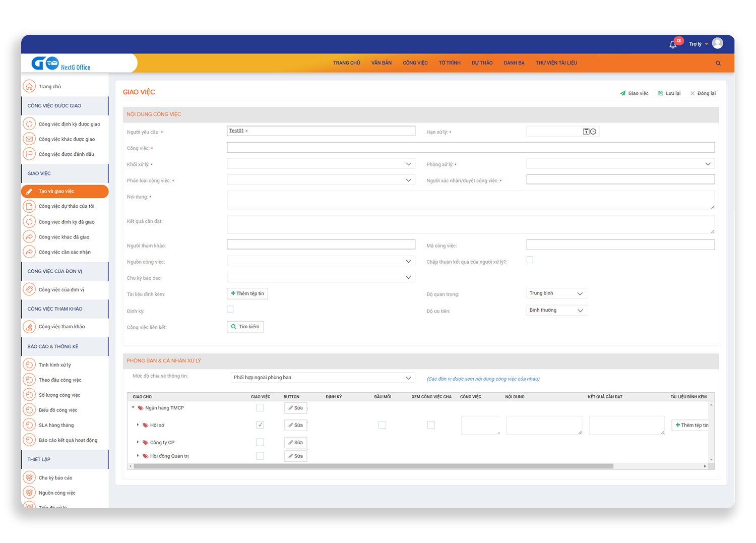756x543 pixels.
Task: Open Mức độ chia sẻ thông tin dropdown
Action: click(323, 378)
